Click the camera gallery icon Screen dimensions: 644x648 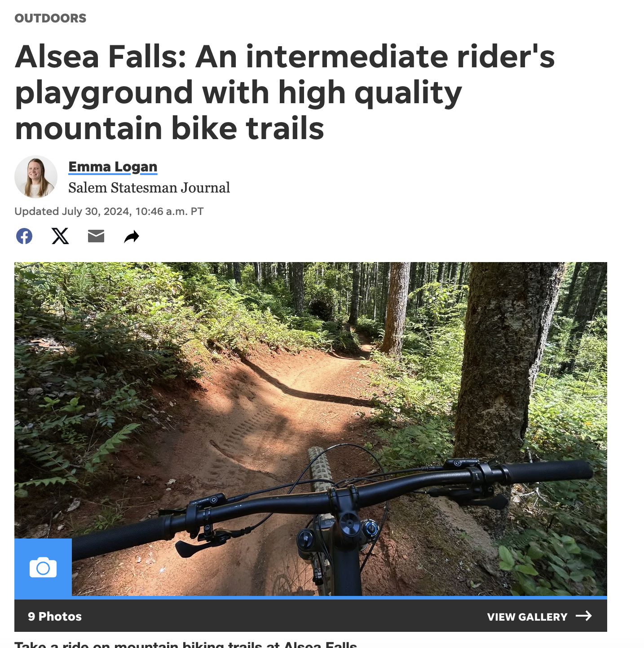(x=43, y=568)
